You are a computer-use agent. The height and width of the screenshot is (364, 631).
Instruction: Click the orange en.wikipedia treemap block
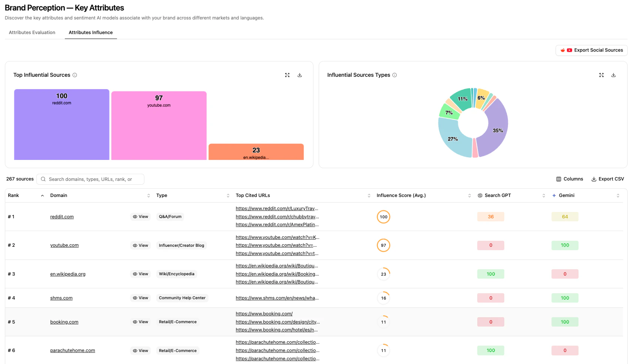(256, 152)
